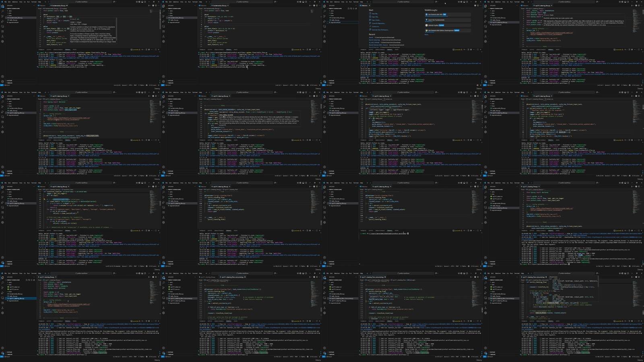Click the New File link under Start

pos(375,14)
